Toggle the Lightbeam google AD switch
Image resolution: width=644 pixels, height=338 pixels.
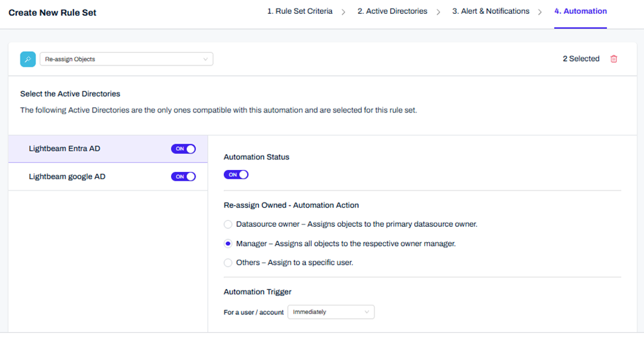(184, 177)
